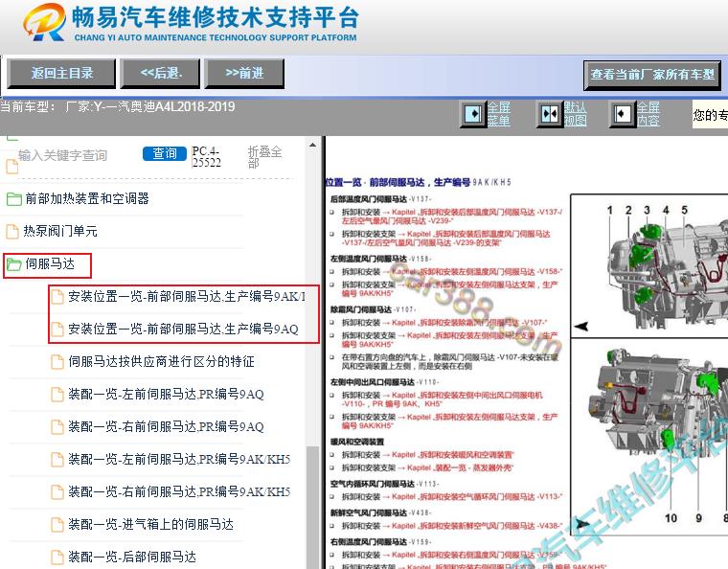Follow link 拆卸和安装新鲜空气风门伺服马达 -V438-
This screenshot has height=569, width=728.
tap(477, 526)
